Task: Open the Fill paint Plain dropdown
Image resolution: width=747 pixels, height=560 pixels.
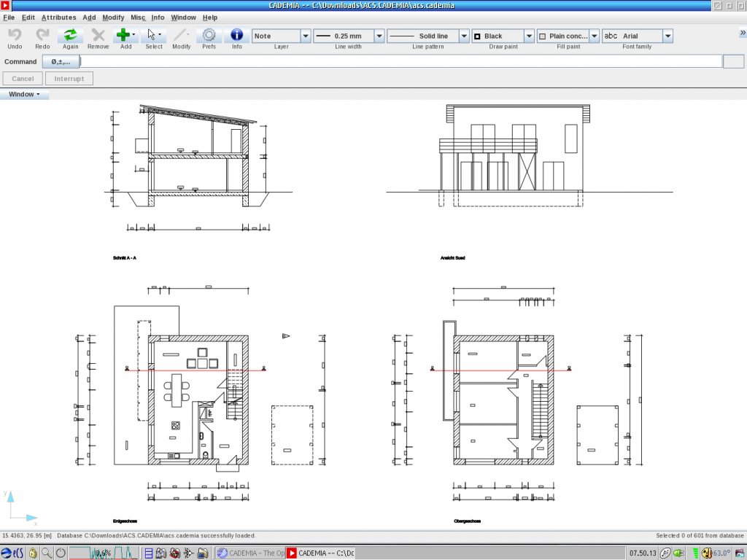Action: [x=594, y=36]
